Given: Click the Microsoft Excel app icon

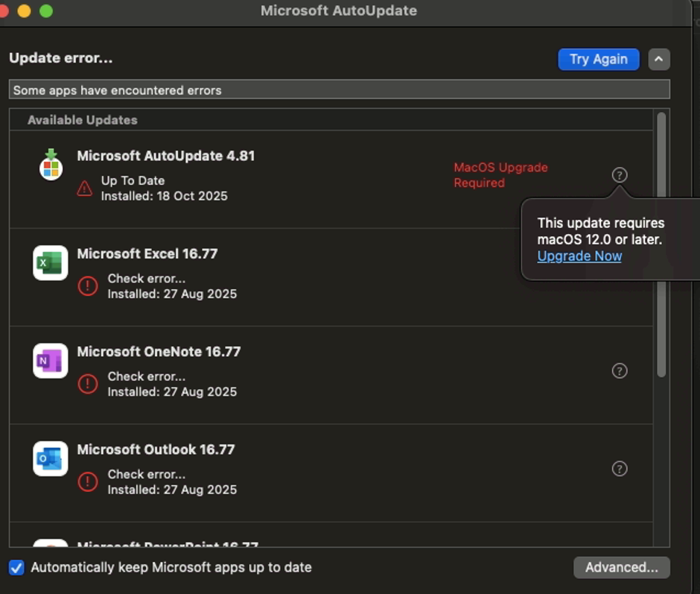Looking at the screenshot, I should 51,263.
